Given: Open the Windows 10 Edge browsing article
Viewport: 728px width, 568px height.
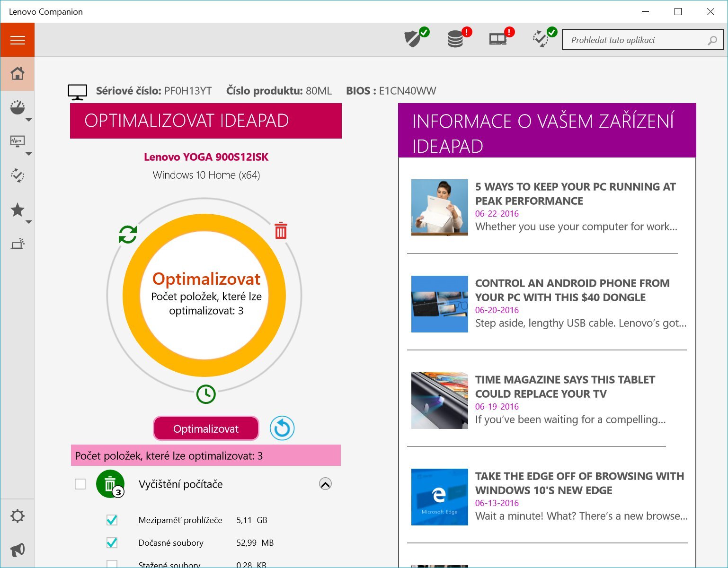Looking at the screenshot, I should [579, 483].
